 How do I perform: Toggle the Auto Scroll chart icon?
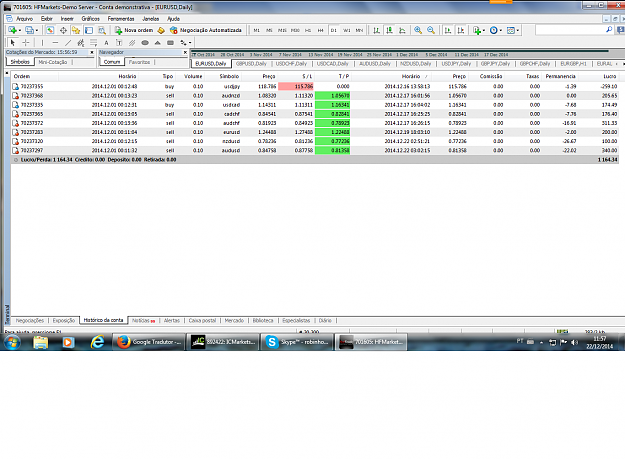(448, 30)
